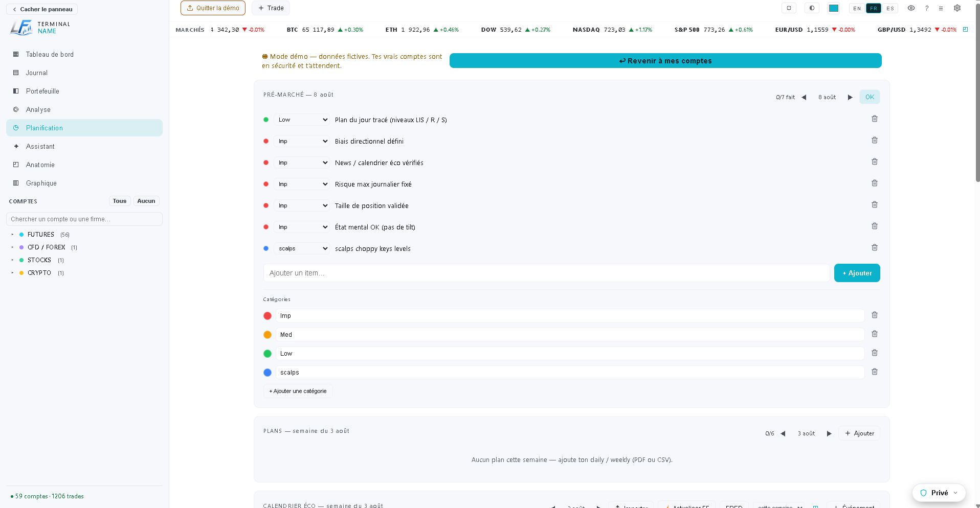This screenshot has width=980, height=508.
Task: Delete the Med category
Action: [874, 334]
